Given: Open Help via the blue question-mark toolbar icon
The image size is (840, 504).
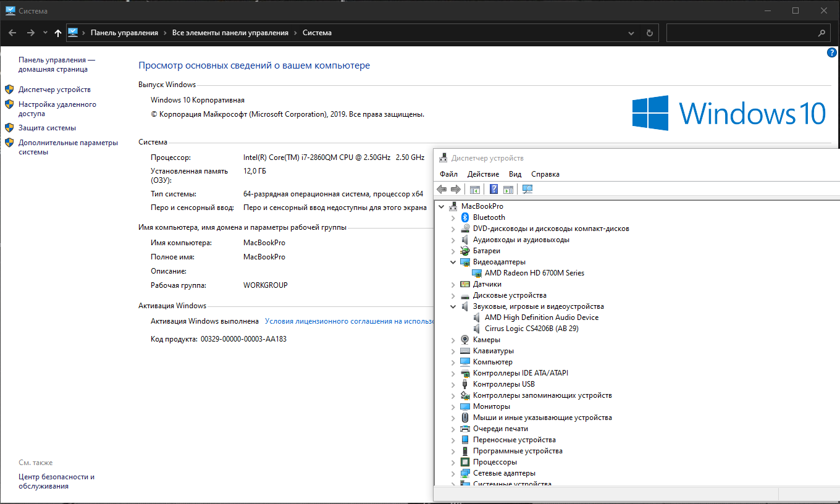Looking at the screenshot, I should tap(493, 189).
